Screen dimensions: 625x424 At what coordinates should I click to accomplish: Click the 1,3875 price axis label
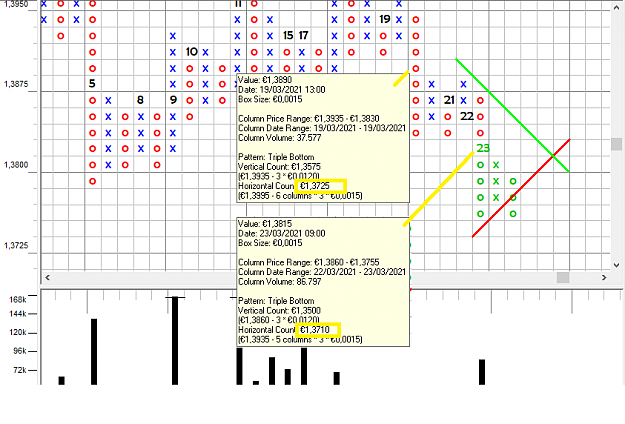coord(16,84)
